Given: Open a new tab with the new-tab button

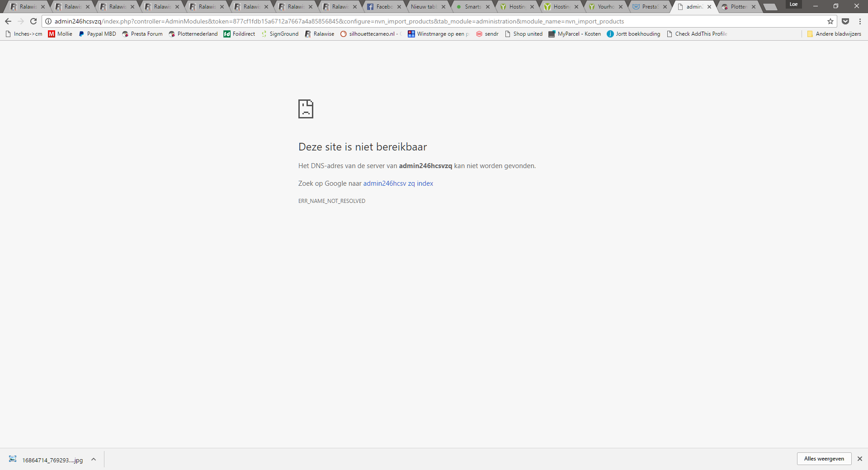Looking at the screenshot, I should [770, 7].
